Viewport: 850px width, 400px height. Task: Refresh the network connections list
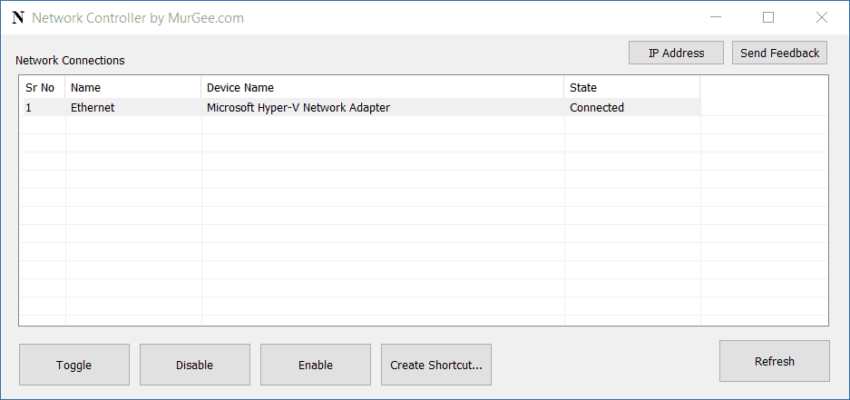[774, 361]
